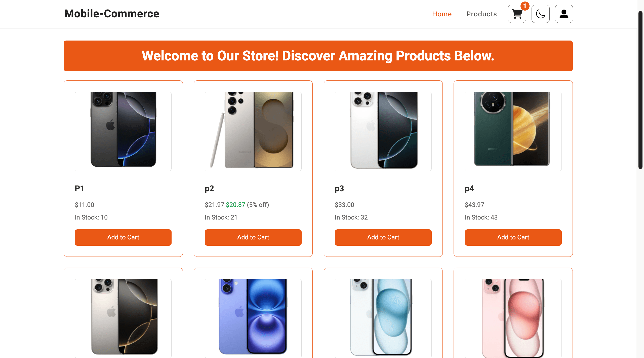
Task: Click the P1 iPhone product image
Action: (123, 130)
